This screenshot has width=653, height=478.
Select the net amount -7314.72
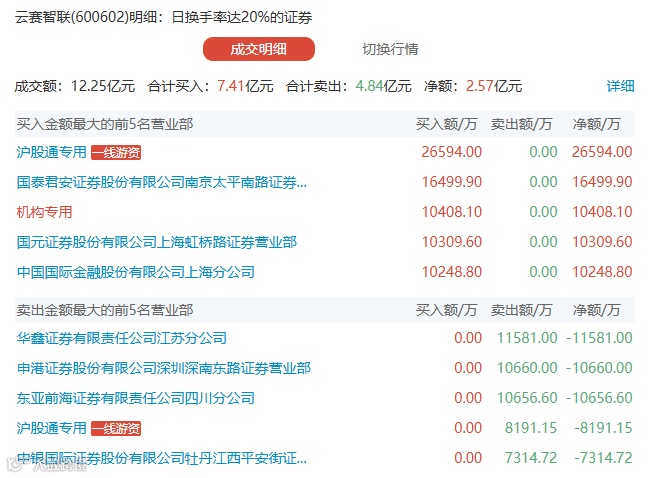point(603,458)
